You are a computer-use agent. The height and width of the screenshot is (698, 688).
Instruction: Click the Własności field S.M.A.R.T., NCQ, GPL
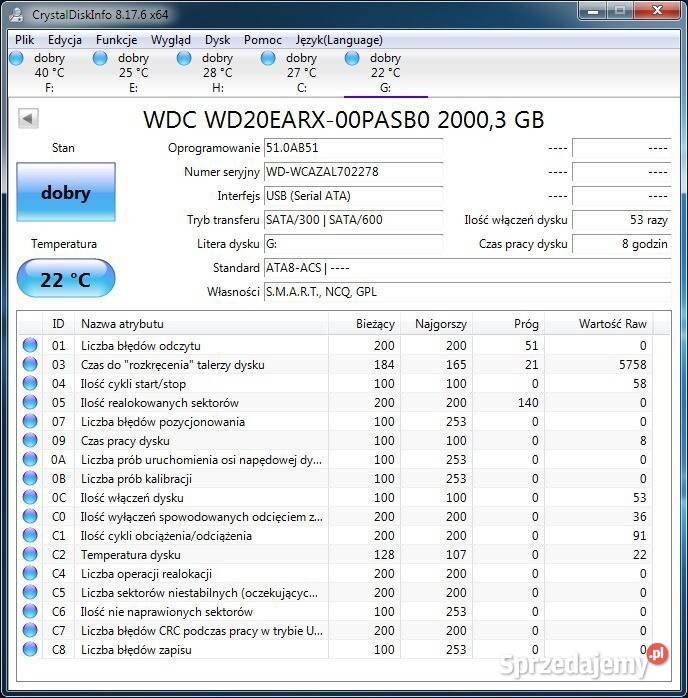[467, 292]
